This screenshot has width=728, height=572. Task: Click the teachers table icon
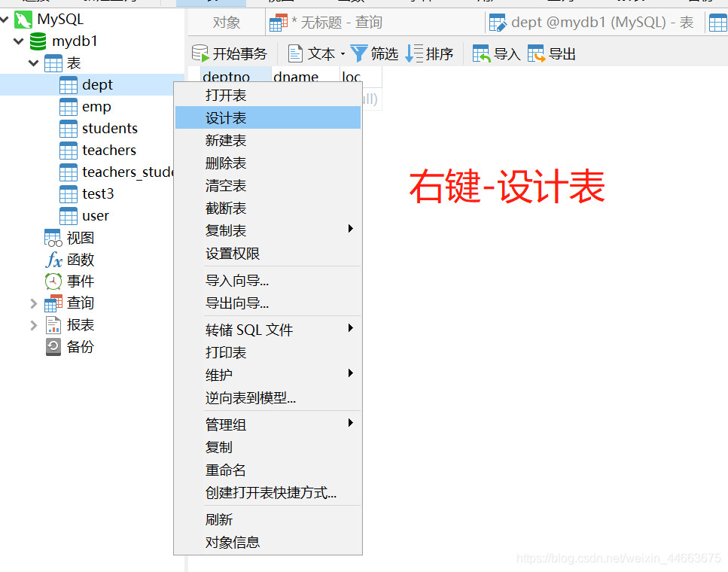pyautogui.click(x=69, y=151)
